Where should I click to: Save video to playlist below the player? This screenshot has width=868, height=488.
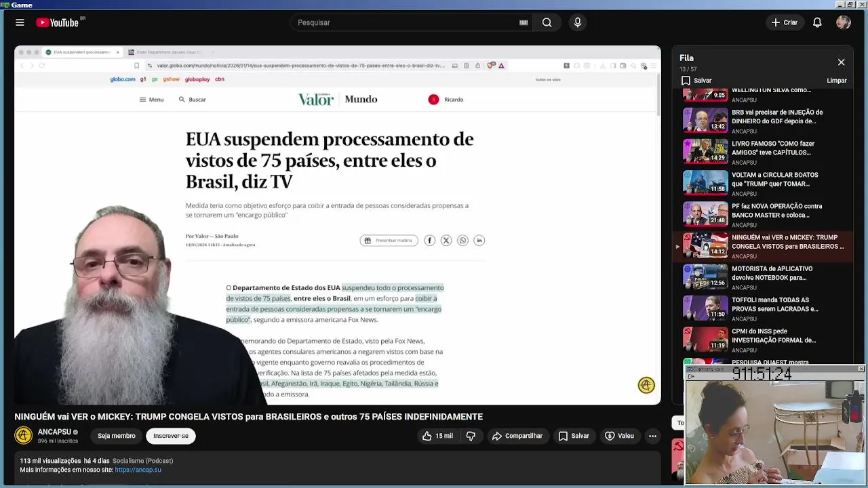point(574,436)
